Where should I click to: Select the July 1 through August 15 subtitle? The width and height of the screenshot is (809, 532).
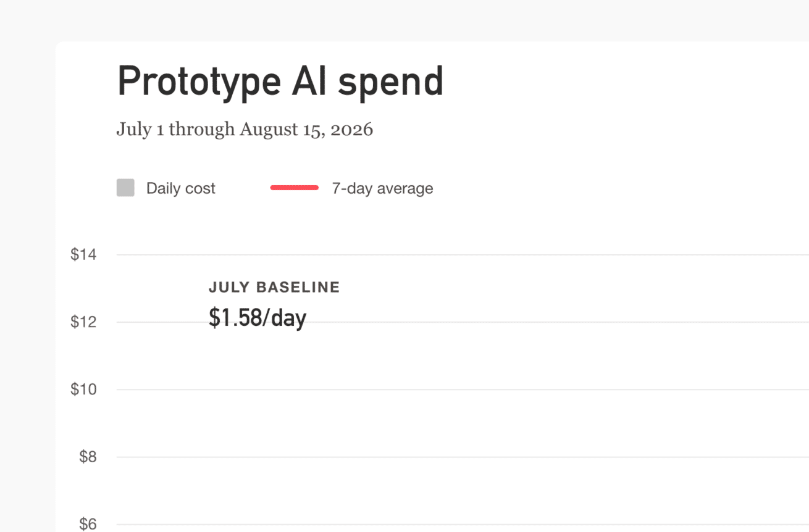245,130
